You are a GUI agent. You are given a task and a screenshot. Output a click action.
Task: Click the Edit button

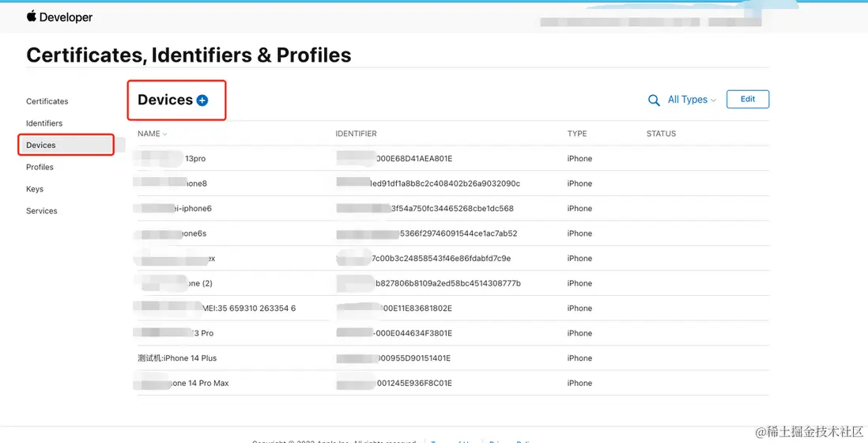point(747,99)
